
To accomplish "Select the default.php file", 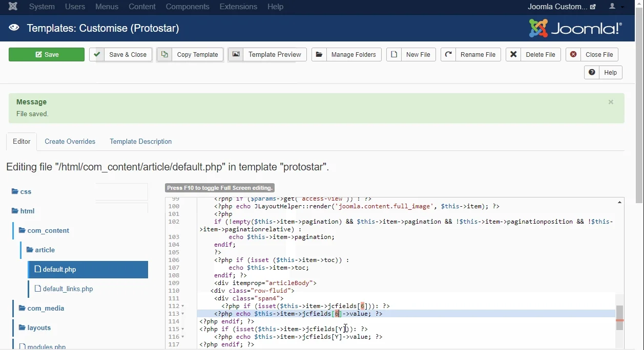I will click(88, 270).
